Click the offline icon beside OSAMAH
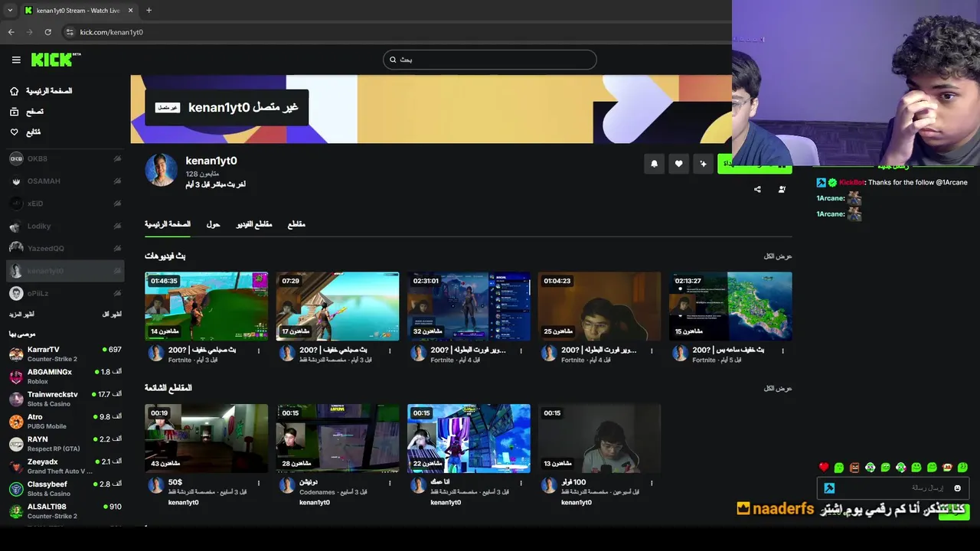 tap(117, 181)
